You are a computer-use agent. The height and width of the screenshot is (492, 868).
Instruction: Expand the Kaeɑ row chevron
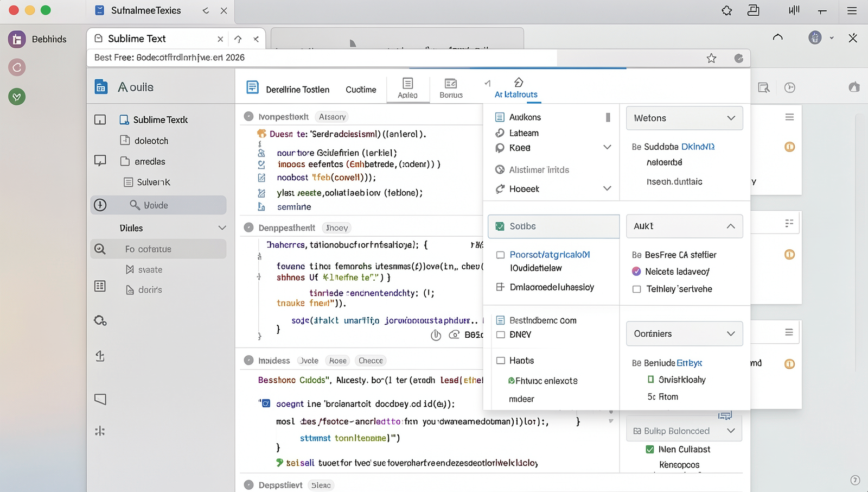607,147
